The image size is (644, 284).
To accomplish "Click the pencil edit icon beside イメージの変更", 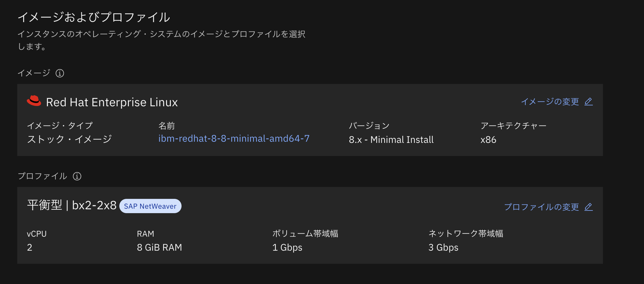I will [588, 102].
